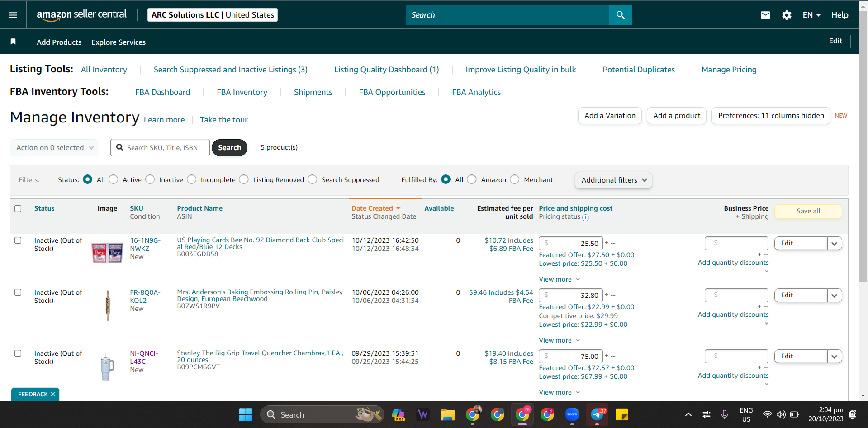Open Zoom from the taskbar
This screenshot has height=428, width=868.
[x=572, y=414]
